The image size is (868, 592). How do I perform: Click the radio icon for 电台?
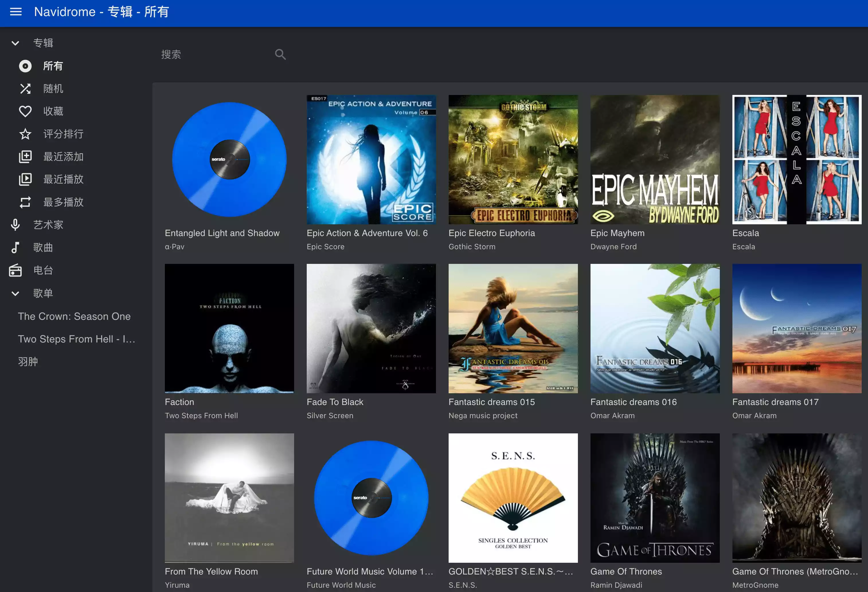[15, 270]
